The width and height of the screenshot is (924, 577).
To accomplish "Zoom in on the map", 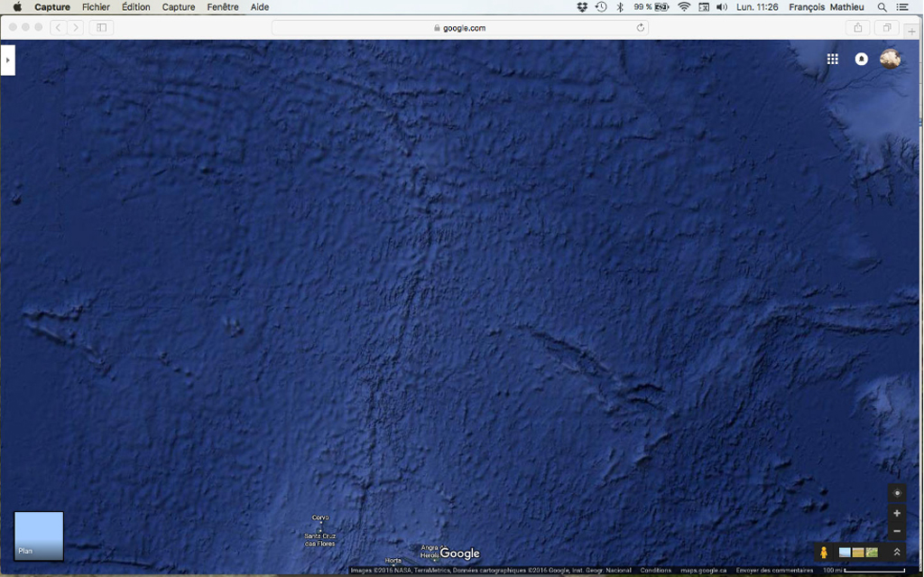I will click(896, 513).
